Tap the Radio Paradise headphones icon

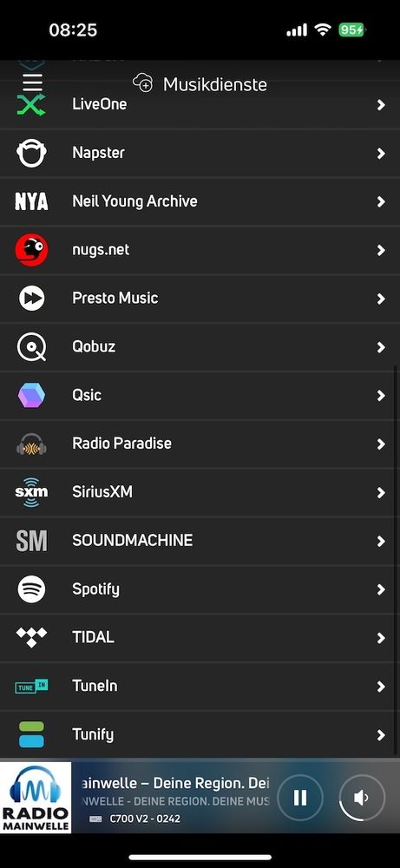[31, 444]
